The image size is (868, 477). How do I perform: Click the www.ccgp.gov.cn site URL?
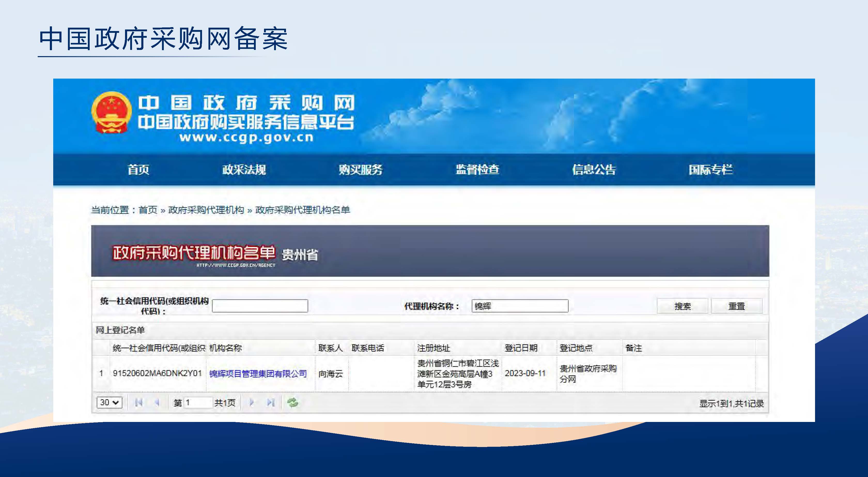pos(246,138)
